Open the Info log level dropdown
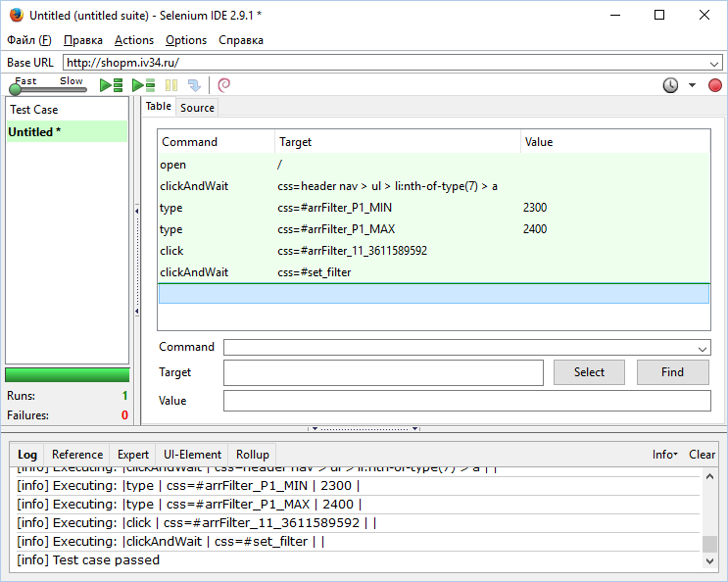Screen dimensions: 728x582 pos(665,455)
